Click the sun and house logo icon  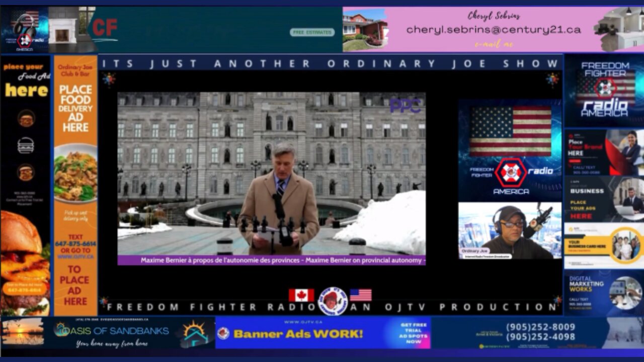[x=195, y=333]
